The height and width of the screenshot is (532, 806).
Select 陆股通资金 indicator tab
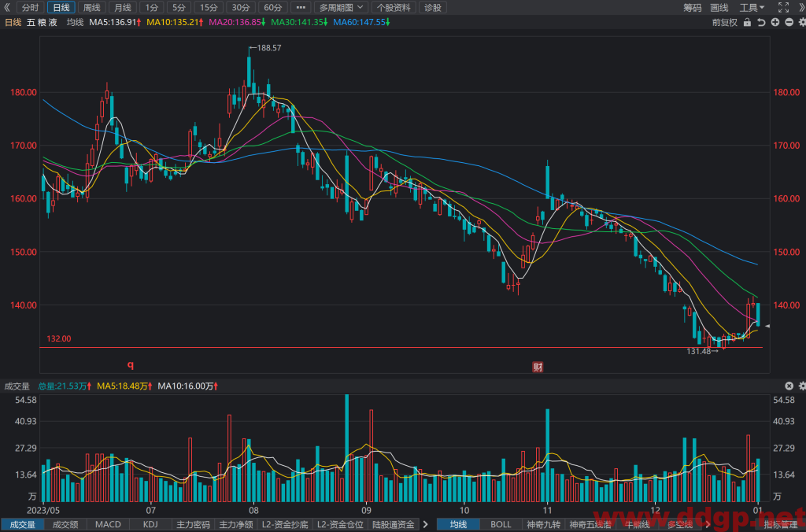point(394,525)
